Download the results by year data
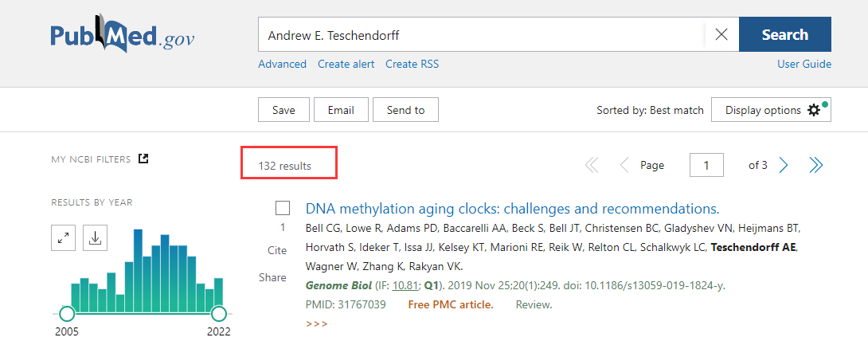Image resolution: width=868 pixels, height=345 pixels. coord(96,238)
